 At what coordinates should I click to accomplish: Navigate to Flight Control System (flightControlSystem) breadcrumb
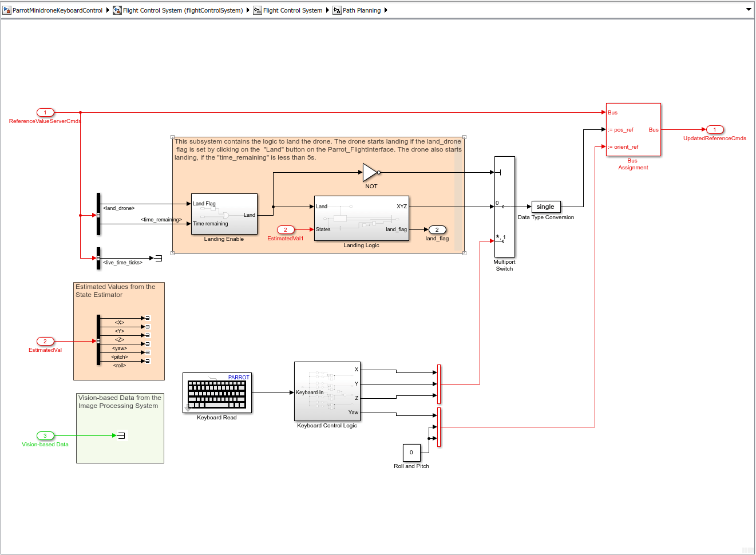pyautogui.click(x=183, y=10)
